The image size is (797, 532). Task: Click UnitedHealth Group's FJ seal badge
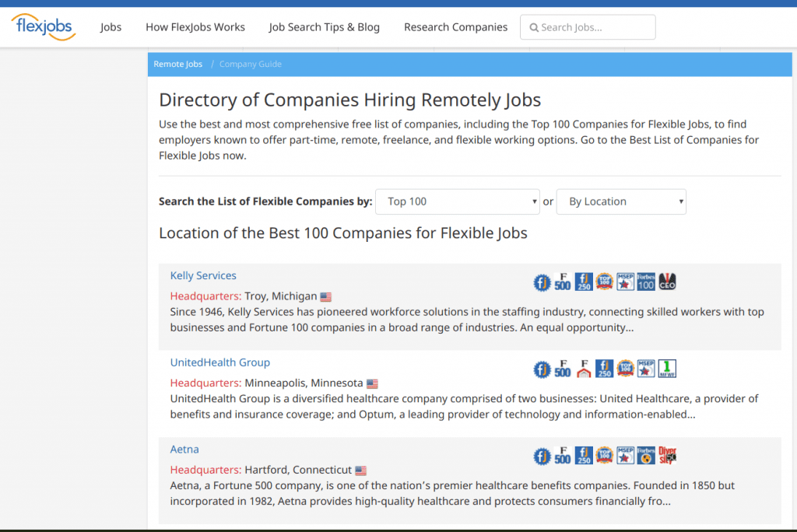click(542, 369)
